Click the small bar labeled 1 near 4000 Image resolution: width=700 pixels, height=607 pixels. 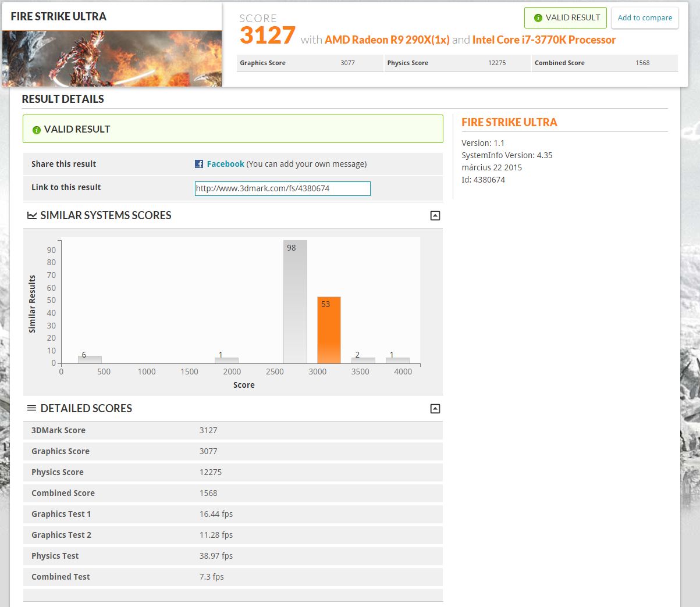pyautogui.click(x=397, y=360)
